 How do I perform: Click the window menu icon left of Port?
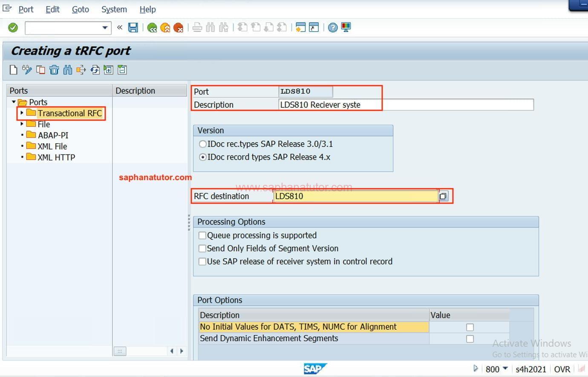(7, 8)
